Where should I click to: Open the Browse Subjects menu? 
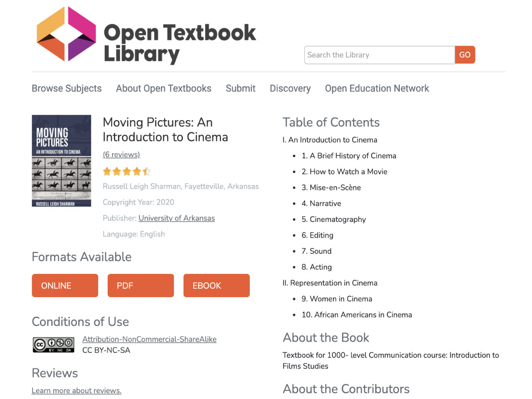[x=66, y=89]
